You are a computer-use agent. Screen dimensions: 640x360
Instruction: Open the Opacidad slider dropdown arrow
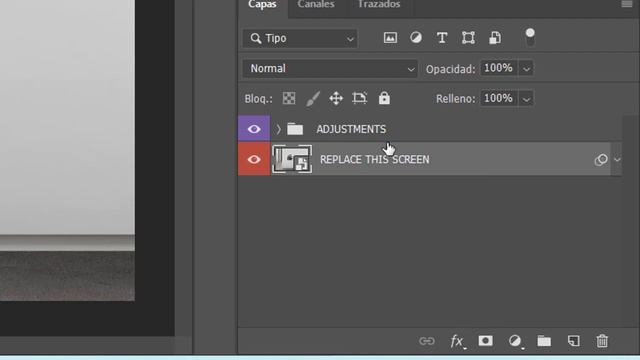(x=526, y=69)
